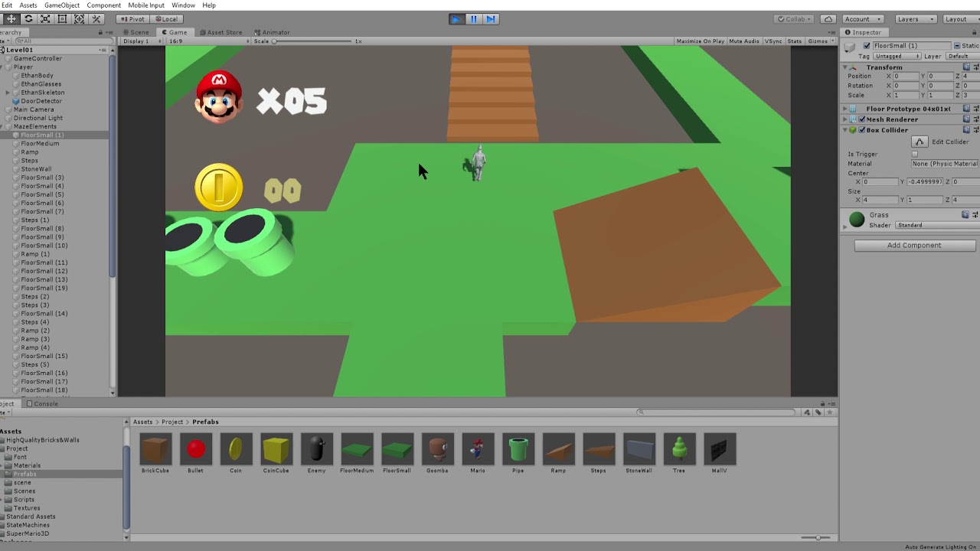980x551 pixels.
Task: Click the Edit Collider button icon
Action: (x=919, y=142)
